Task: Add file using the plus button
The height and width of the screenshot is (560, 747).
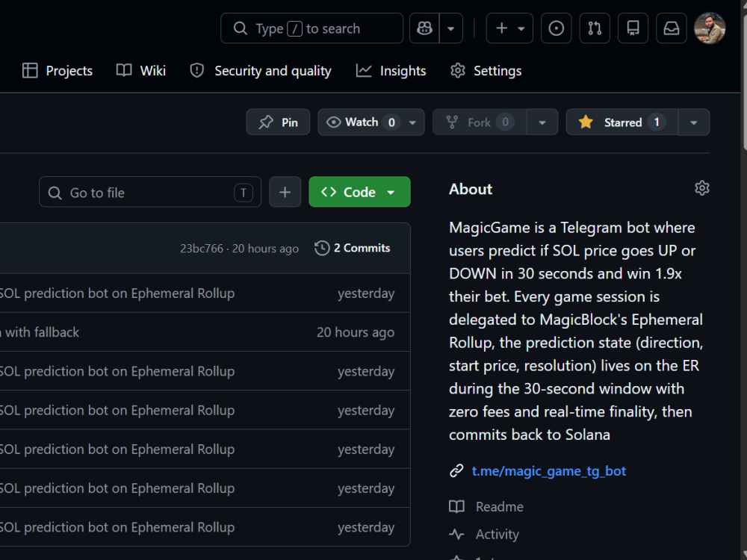Action: pyautogui.click(x=285, y=193)
